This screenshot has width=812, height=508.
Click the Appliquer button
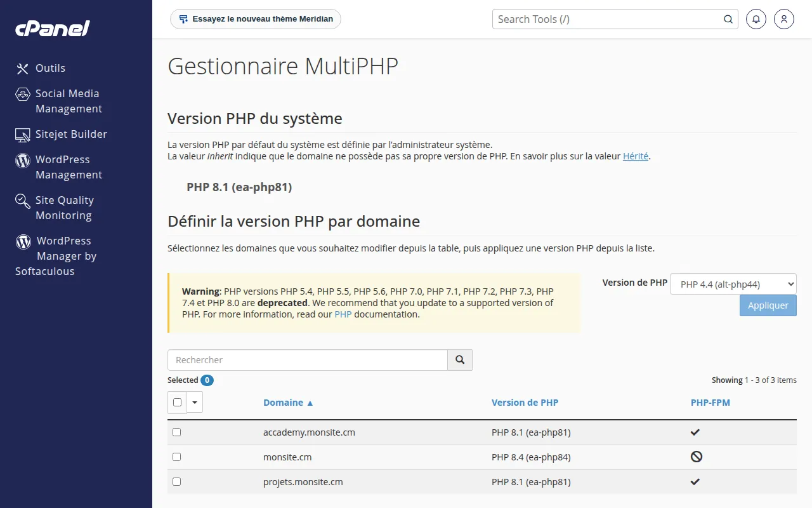[x=768, y=305]
